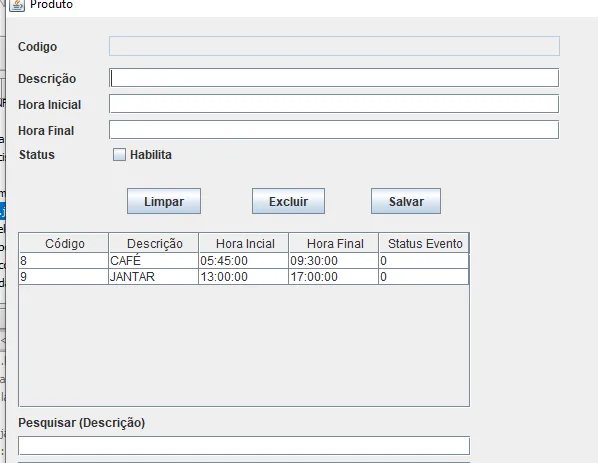Image resolution: width=598 pixels, height=463 pixels.
Task: Click the Habilita checkbox label text
Action: (x=151, y=155)
